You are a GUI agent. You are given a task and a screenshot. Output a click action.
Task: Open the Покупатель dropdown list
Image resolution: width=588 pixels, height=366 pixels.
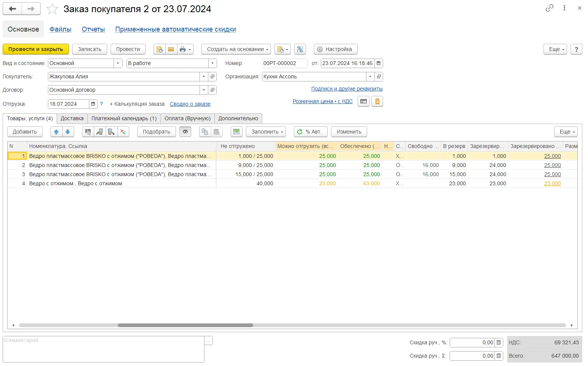204,76
